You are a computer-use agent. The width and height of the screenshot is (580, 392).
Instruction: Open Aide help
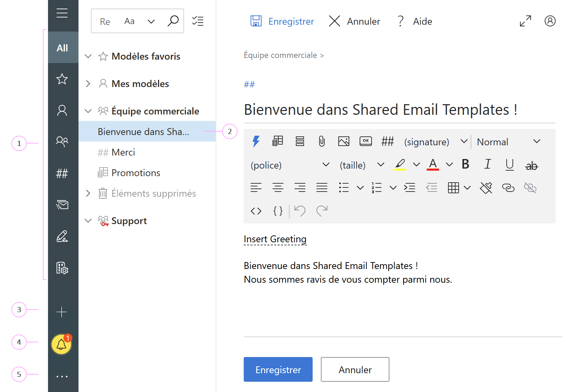415,21
